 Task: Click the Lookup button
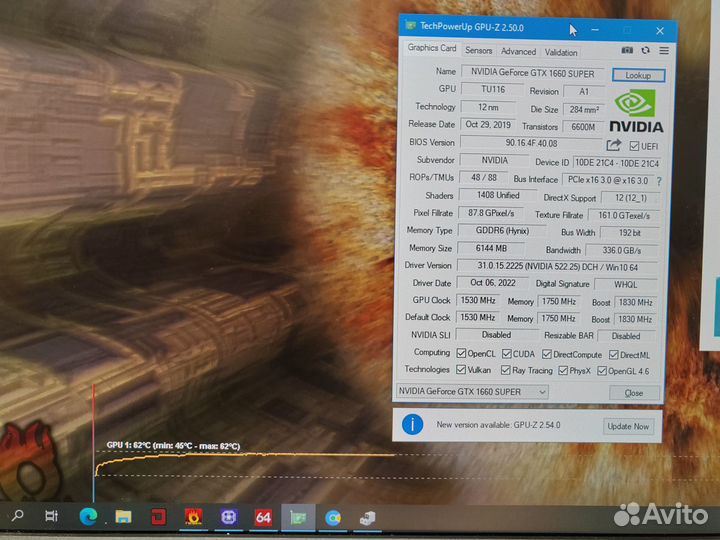pyautogui.click(x=638, y=75)
